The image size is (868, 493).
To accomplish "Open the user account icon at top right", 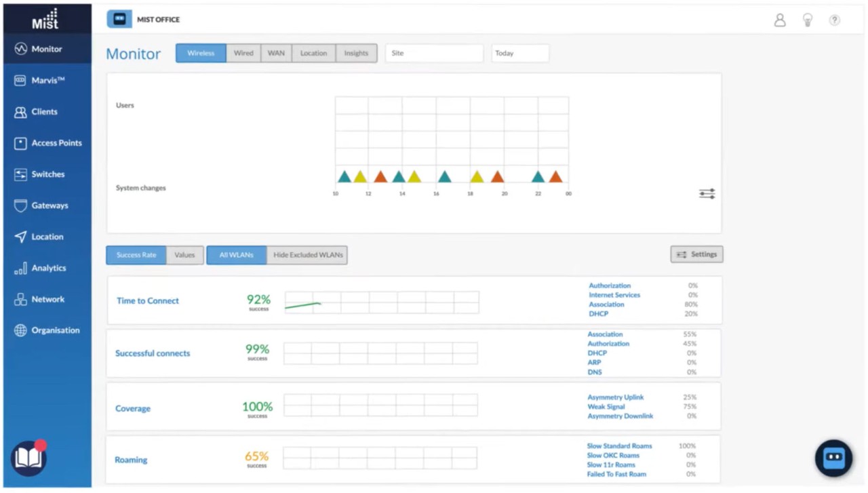I will [x=779, y=20].
